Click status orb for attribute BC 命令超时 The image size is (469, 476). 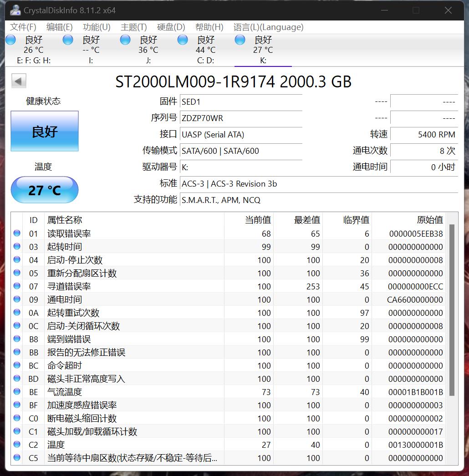click(17, 365)
